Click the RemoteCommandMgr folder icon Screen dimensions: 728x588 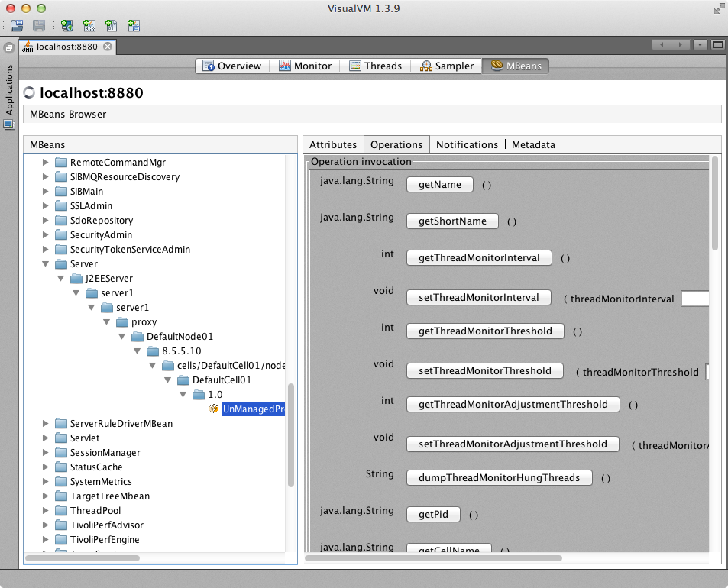coord(61,162)
